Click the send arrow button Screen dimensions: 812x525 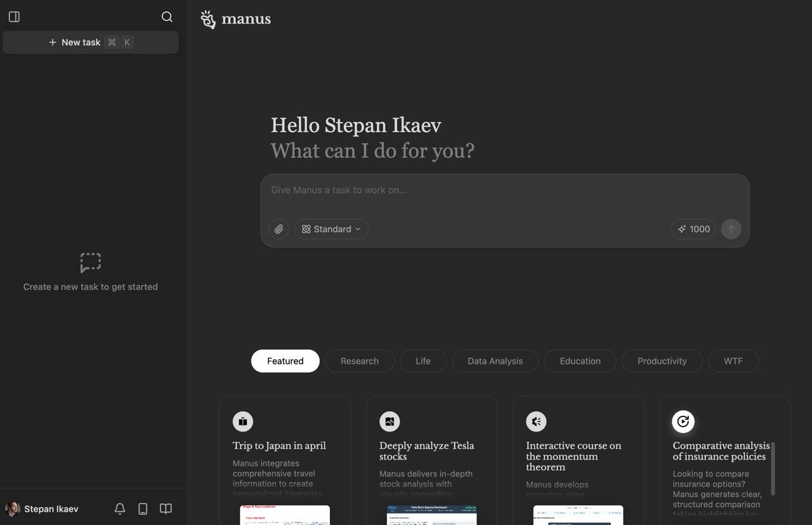(731, 229)
